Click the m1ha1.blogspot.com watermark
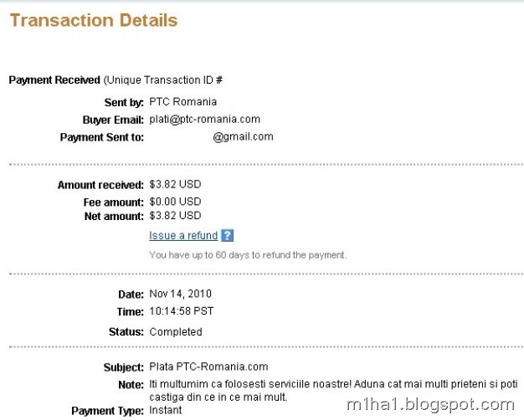The width and height of the screenshot is (524, 420). click(x=430, y=405)
